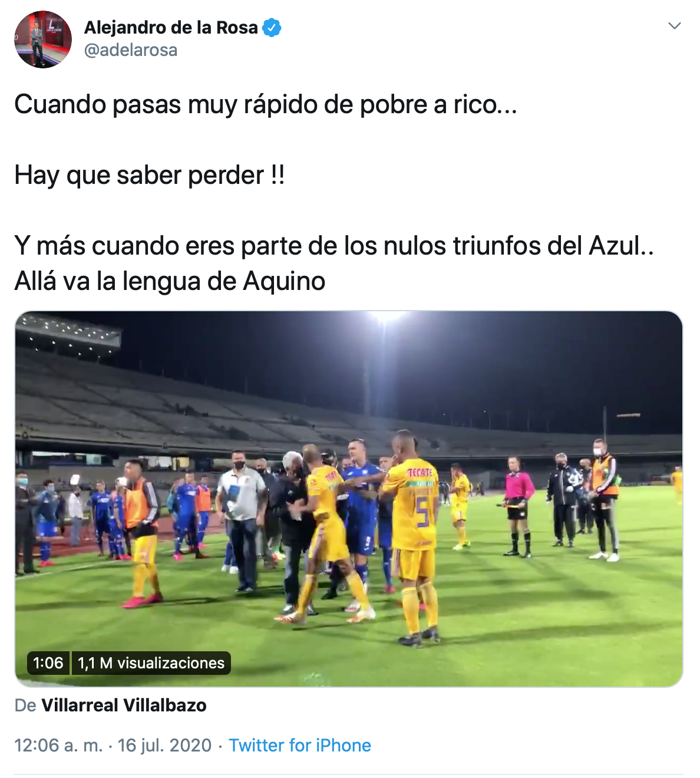Open the Alejandro de la Rosa display name
This screenshot has height=778, width=700.
click(x=171, y=28)
